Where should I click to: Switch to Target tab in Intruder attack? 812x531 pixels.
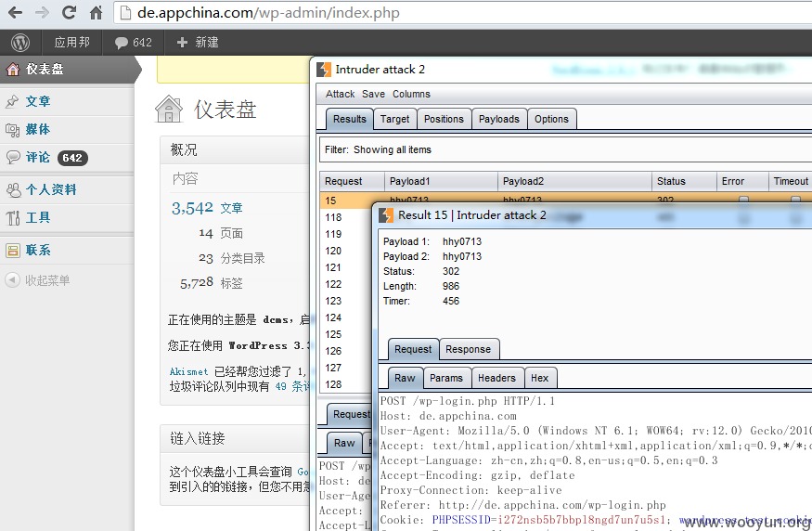click(394, 119)
